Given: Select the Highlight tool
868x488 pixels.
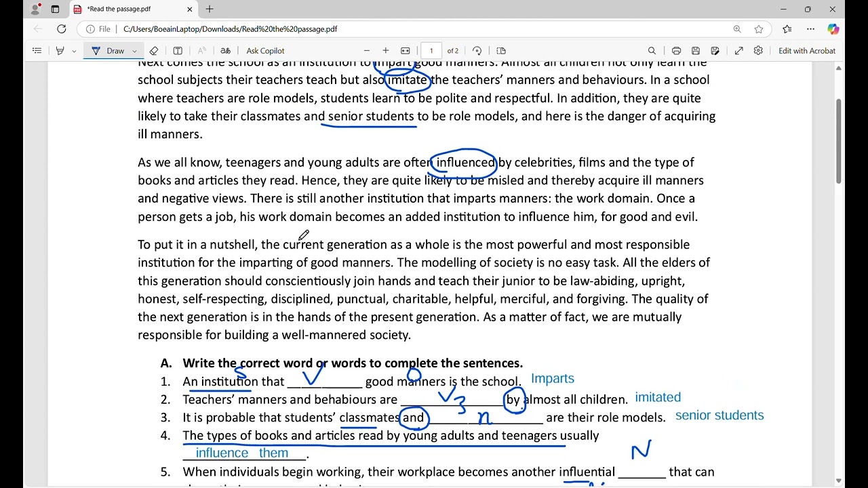Looking at the screenshot, I should (60, 51).
